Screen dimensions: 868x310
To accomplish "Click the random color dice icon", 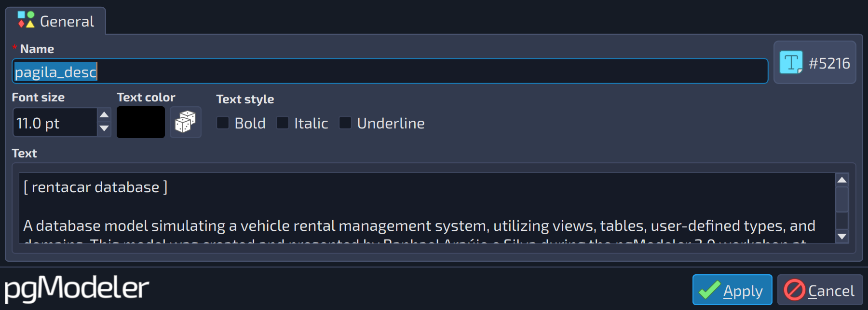I will (x=186, y=122).
